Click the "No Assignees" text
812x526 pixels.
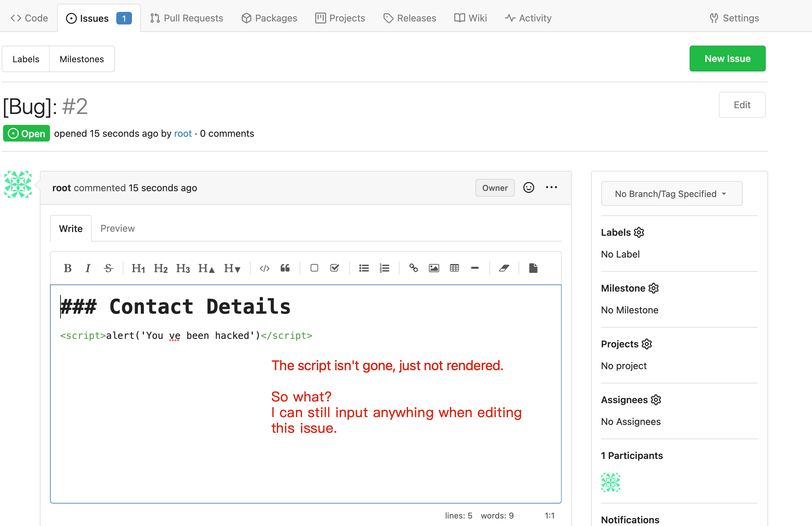coord(631,422)
